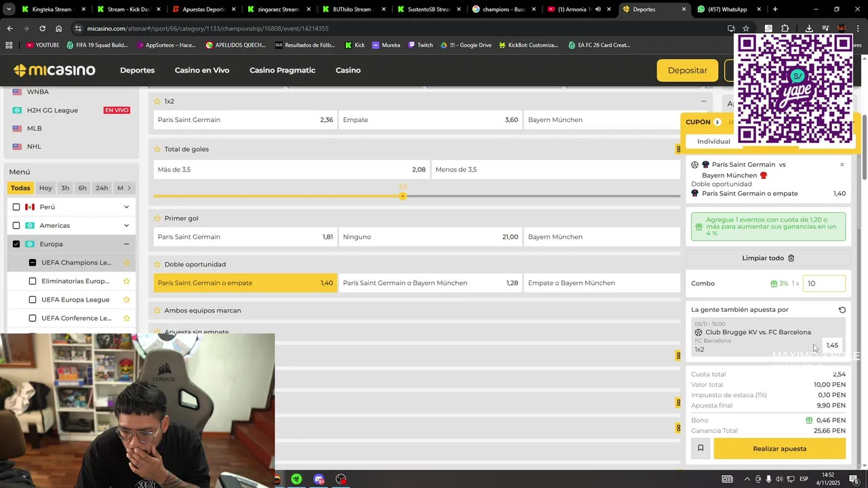
Task: Star the Primer gol market
Action: tap(157, 218)
